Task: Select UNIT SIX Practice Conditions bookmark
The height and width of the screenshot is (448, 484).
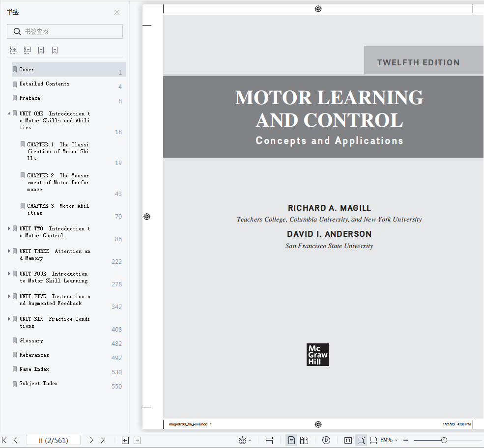Action: point(55,322)
